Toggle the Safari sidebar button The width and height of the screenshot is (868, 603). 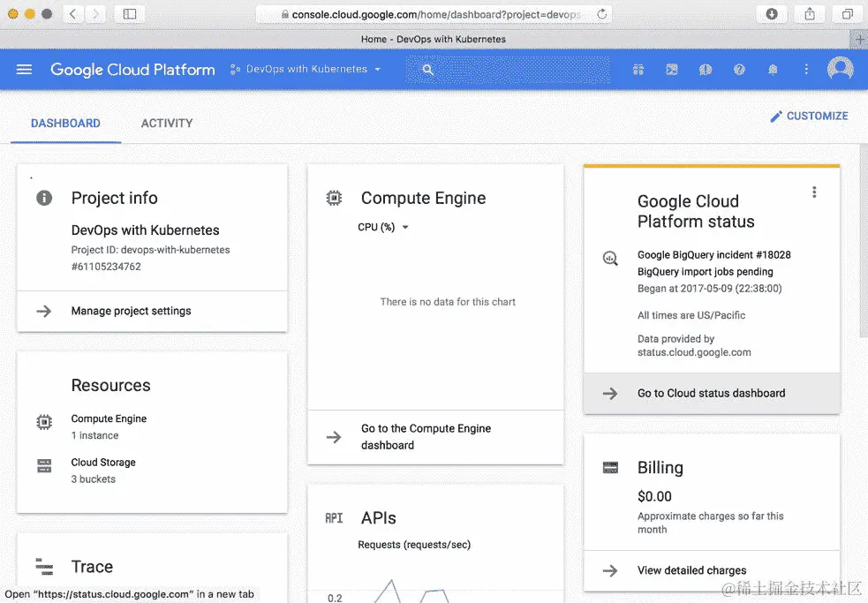pos(130,14)
